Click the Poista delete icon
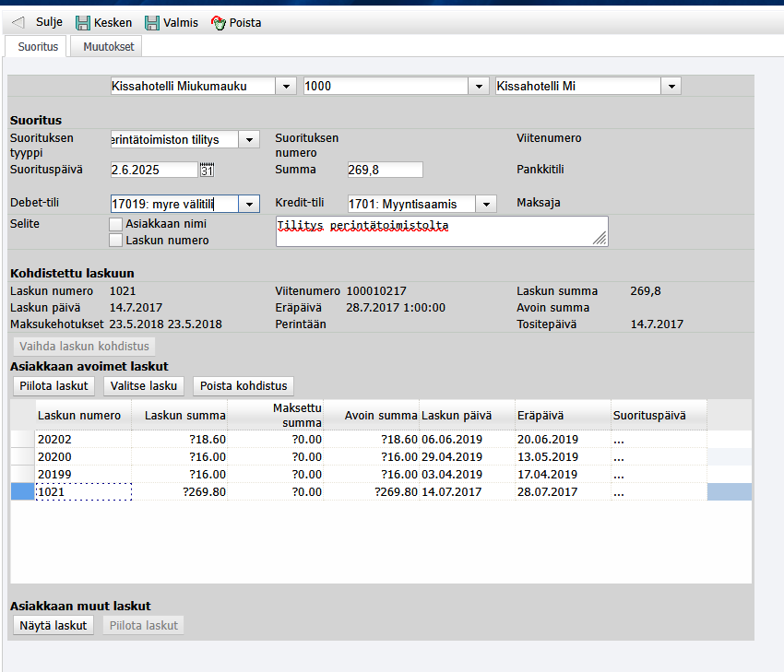Image resolution: width=784 pixels, height=672 pixels. click(x=219, y=23)
